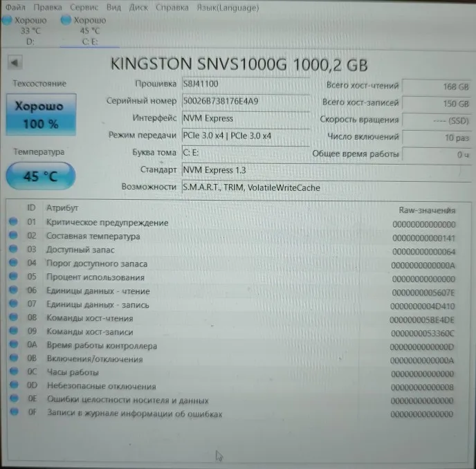Select attribute Часы работы

coord(73,372)
